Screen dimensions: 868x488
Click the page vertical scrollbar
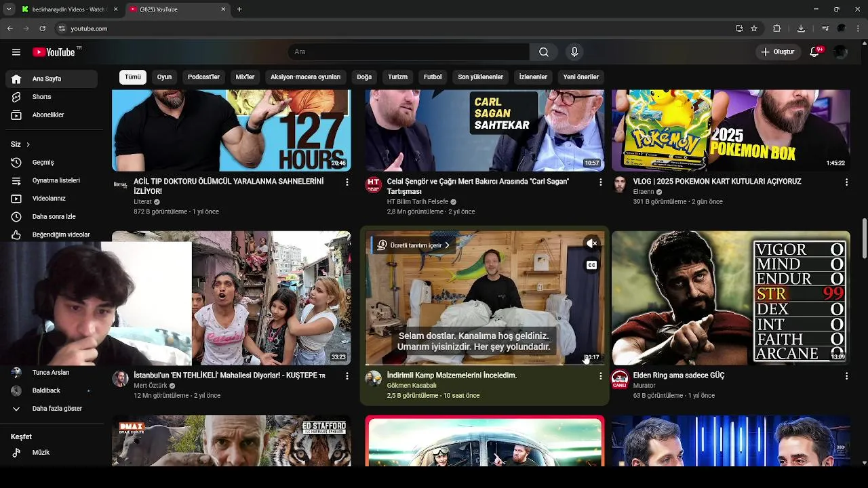(864, 238)
